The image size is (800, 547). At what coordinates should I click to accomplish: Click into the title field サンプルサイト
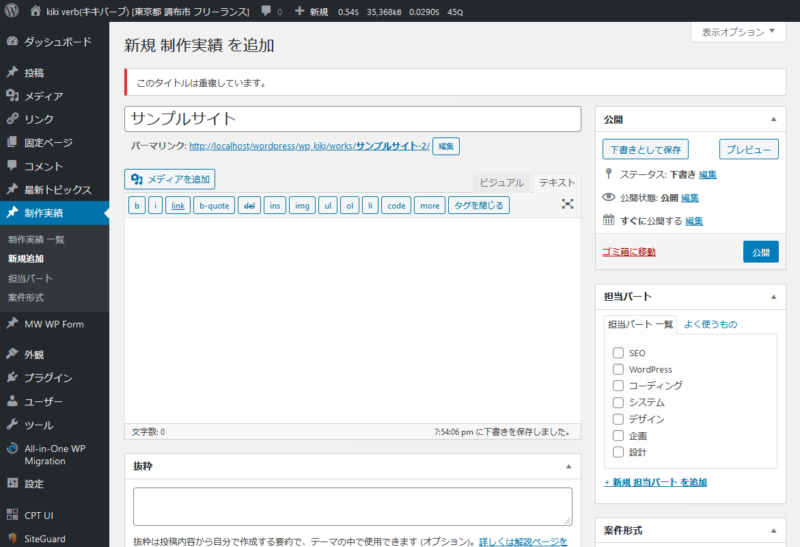tap(352, 118)
